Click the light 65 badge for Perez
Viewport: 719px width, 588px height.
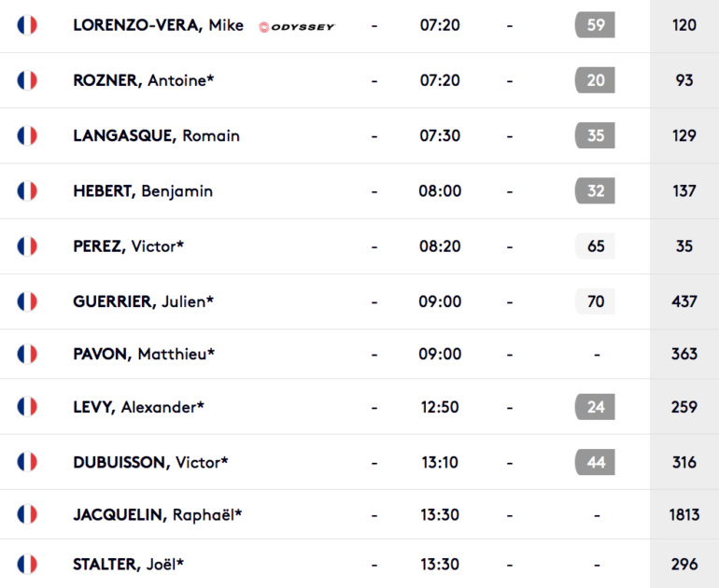coord(595,246)
